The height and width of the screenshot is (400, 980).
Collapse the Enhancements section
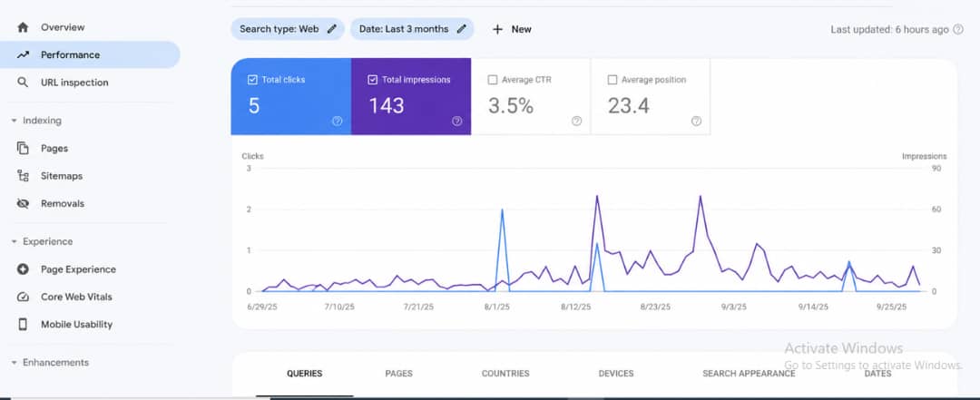pos(49,363)
